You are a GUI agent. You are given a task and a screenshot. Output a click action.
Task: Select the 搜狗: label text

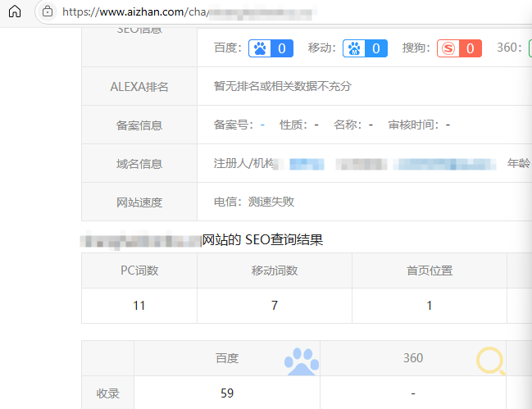[x=416, y=48]
